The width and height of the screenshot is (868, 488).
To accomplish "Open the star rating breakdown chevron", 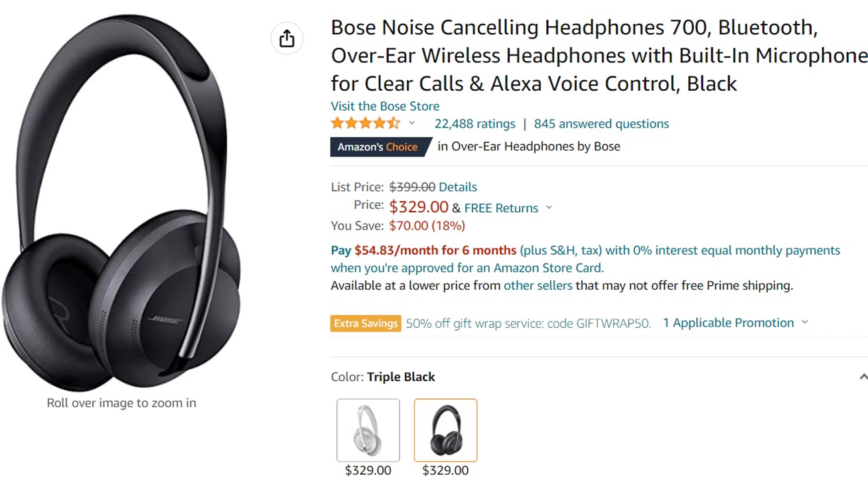I will 411,123.
